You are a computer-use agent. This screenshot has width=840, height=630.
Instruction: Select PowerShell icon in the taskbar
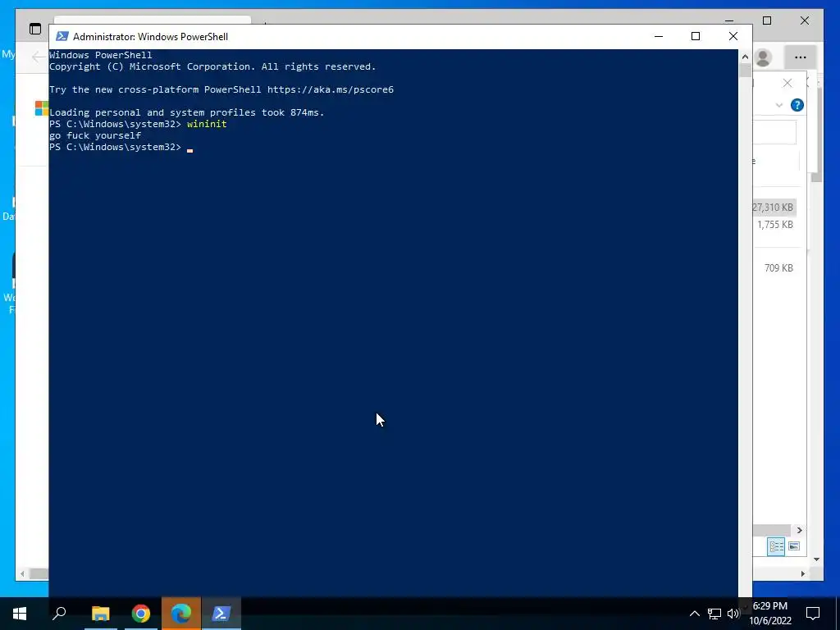221,614
